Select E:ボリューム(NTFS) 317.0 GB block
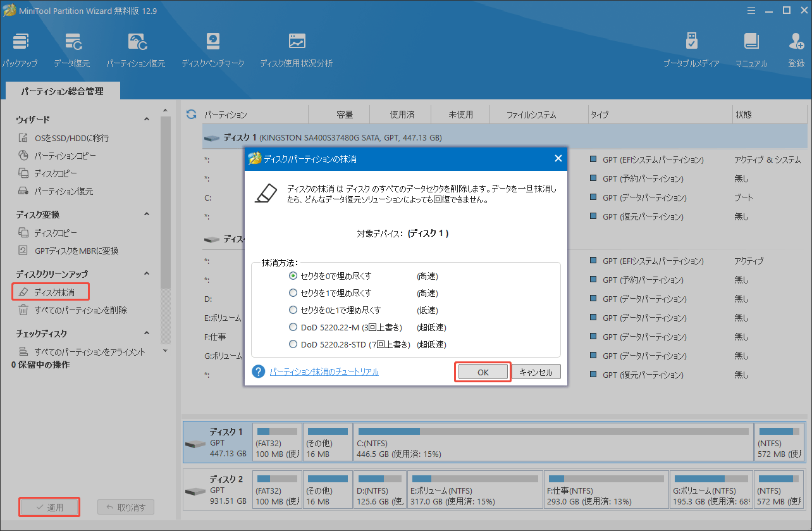This screenshot has height=531, width=812. tap(474, 489)
